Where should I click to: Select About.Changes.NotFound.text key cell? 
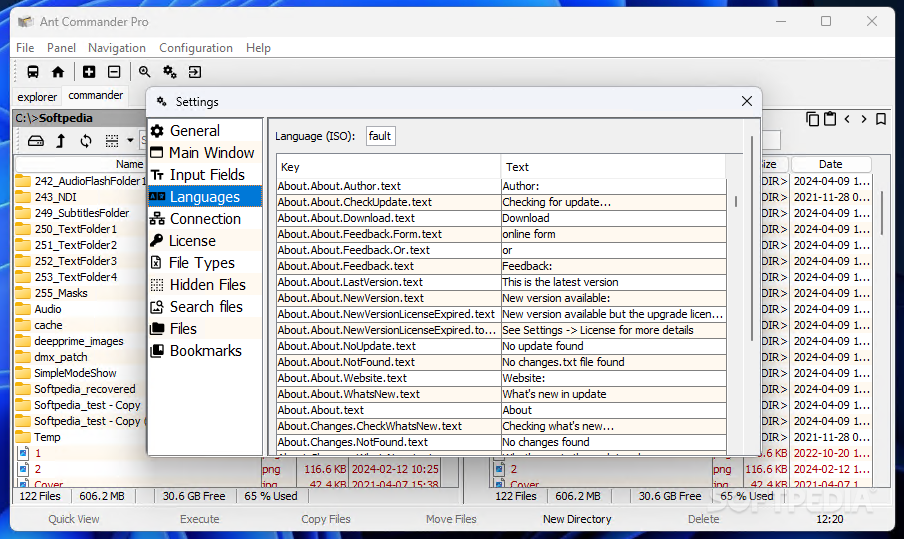[x=389, y=442]
